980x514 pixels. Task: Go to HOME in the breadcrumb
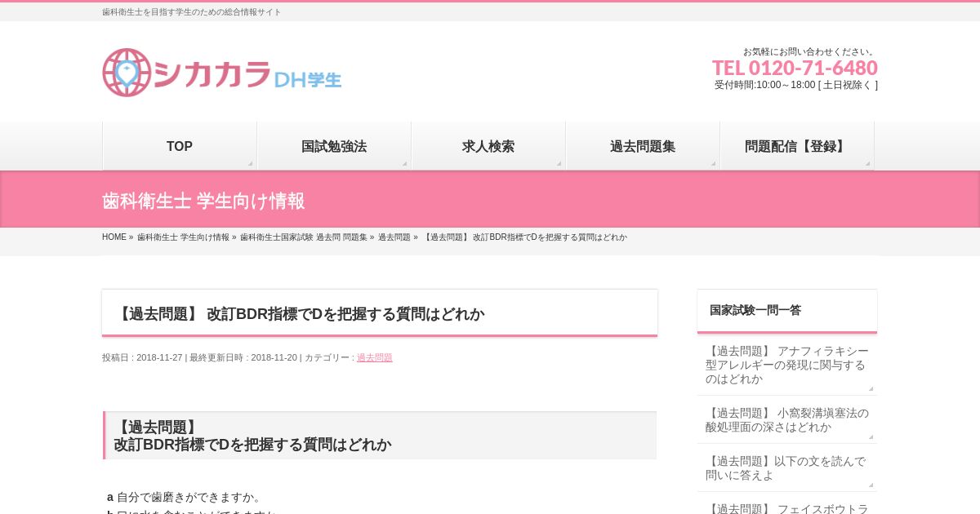click(114, 237)
